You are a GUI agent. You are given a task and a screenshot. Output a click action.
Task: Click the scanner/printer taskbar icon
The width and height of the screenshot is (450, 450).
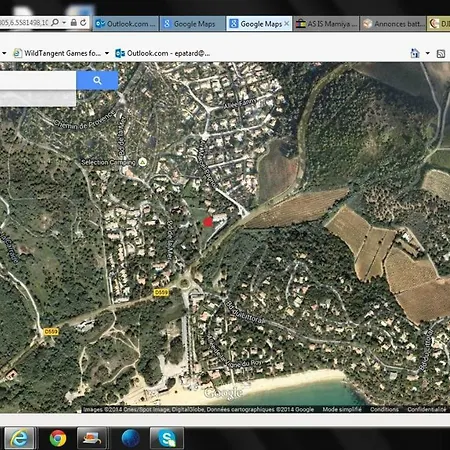(92, 438)
